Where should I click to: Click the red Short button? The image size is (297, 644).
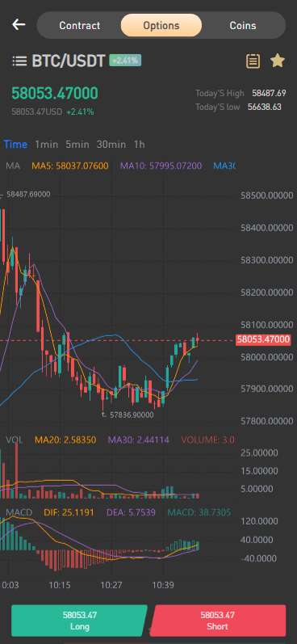coord(218,621)
